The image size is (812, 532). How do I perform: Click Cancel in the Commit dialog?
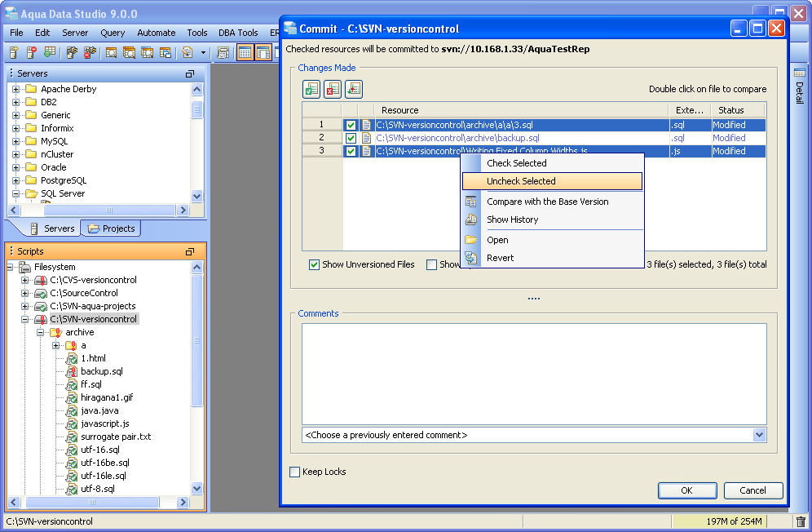(x=753, y=490)
